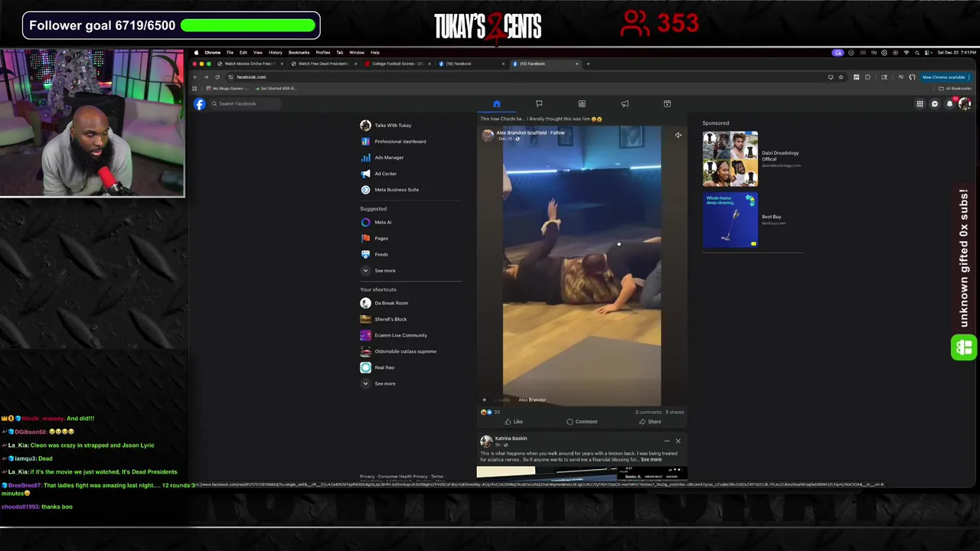
Task: Open Alex Brandon Scoffield's profile name
Action: [x=521, y=133]
